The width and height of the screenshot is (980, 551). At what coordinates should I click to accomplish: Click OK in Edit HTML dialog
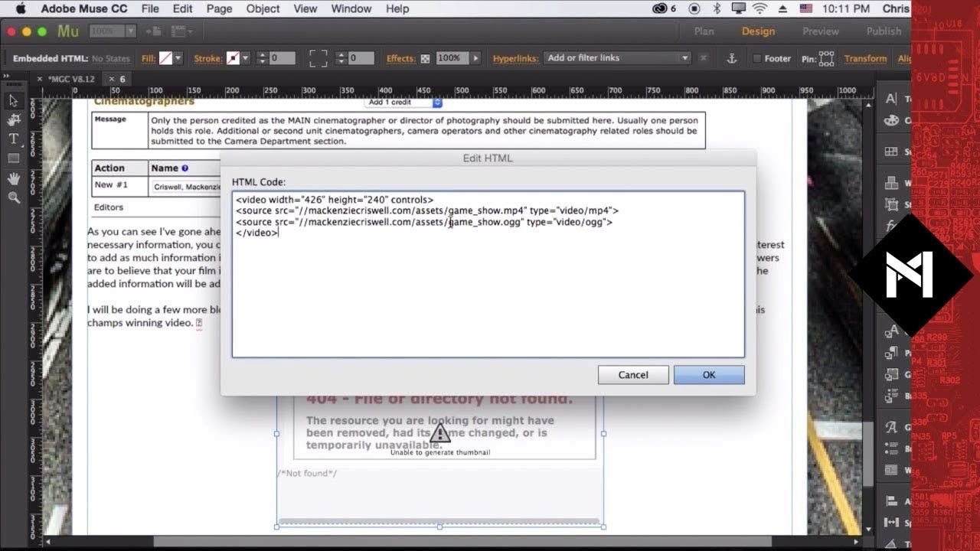tap(708, 375)
